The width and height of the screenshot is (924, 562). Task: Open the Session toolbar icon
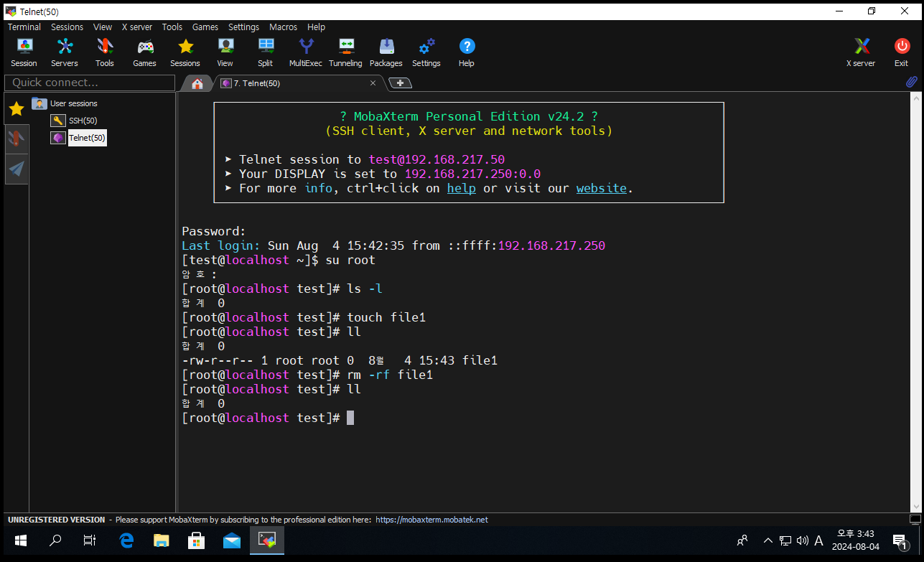coord(24,52)
